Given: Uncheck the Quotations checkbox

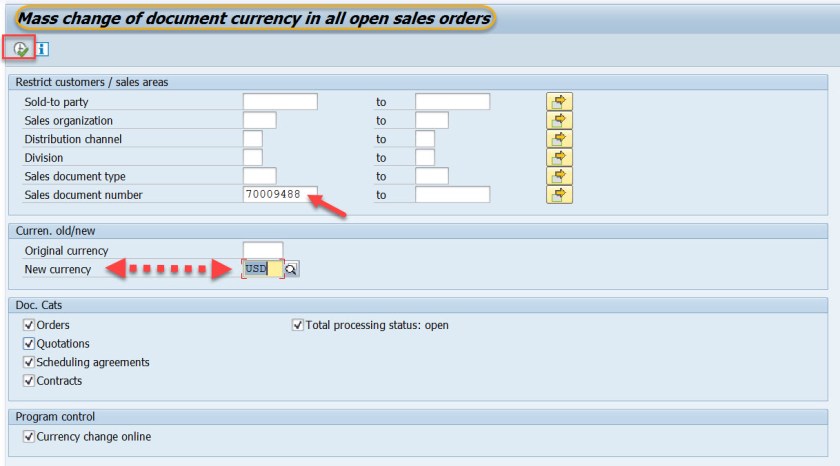Looking at the screenshot, I should click(x=29, y=343).
